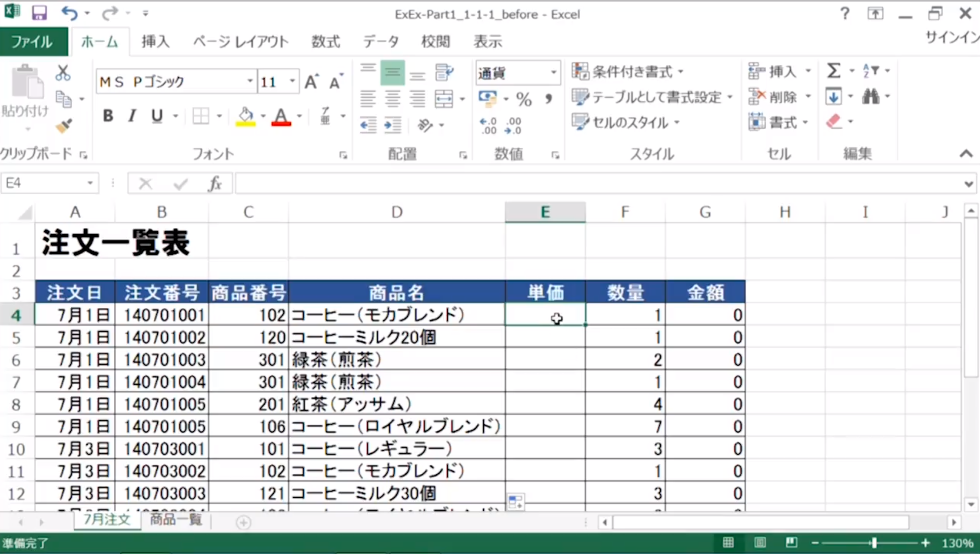Switch to the 商品一覧 sheet tab
Viewport: 980px width, 554px height.
pos(176,519)
